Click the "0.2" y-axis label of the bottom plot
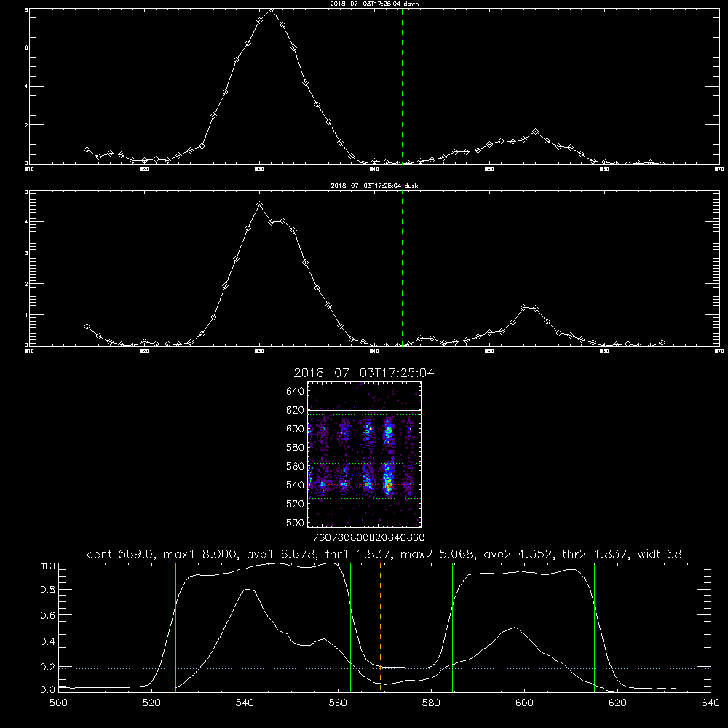 (x=48, y=667)
